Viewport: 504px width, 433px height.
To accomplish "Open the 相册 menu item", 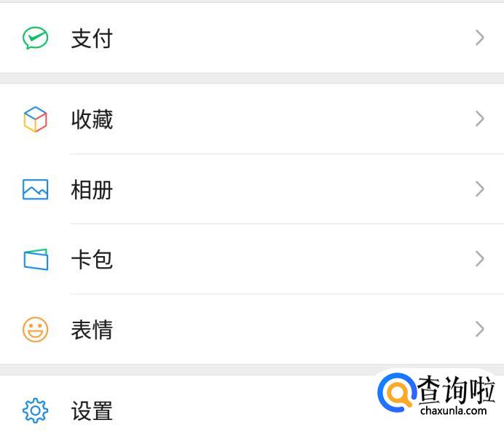I will tap(92, 190).
